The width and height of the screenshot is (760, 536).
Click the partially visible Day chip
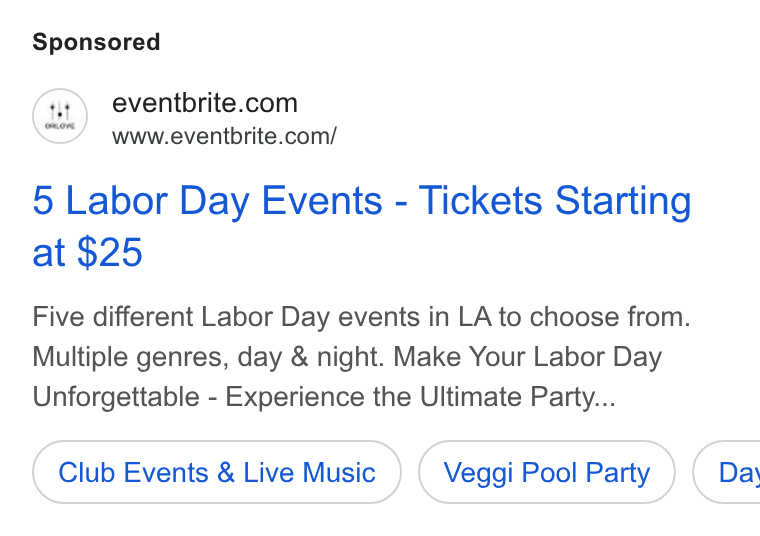[x=727, y=472]
